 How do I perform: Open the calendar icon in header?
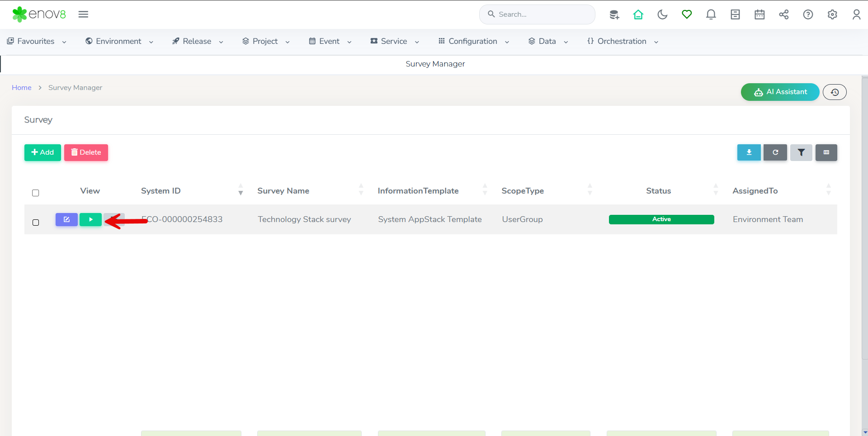click(759, 14)
